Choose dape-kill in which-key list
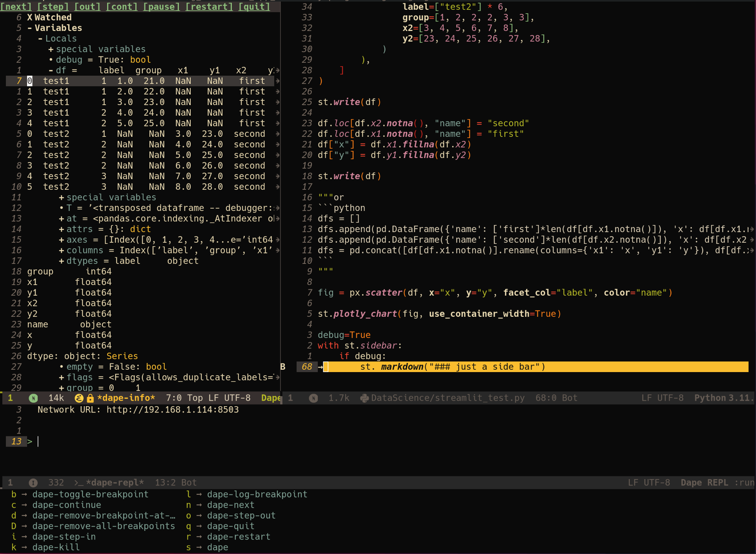 (x=56, y=547)
